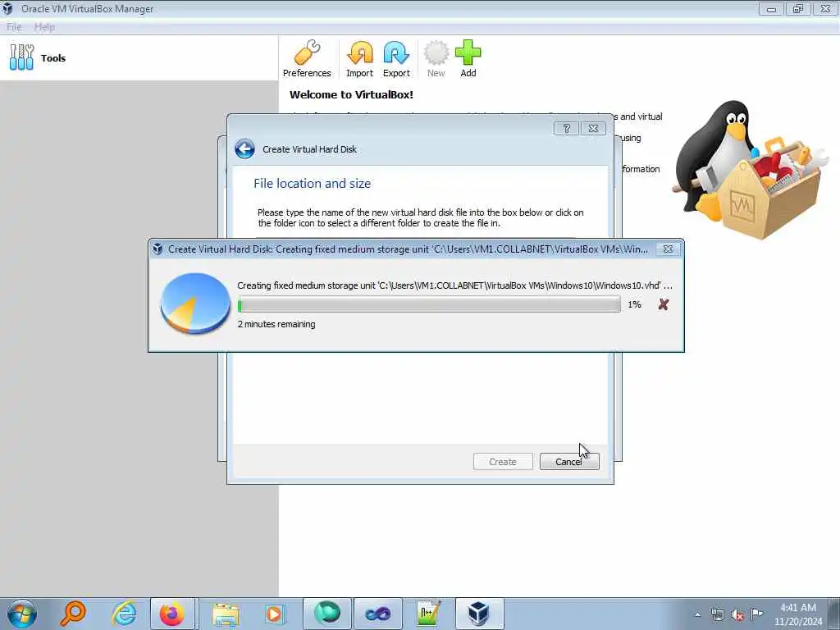This screenshot has width=840, height=630.
Task: Open the green globe app in taskbar
Action: coord(327,614)
